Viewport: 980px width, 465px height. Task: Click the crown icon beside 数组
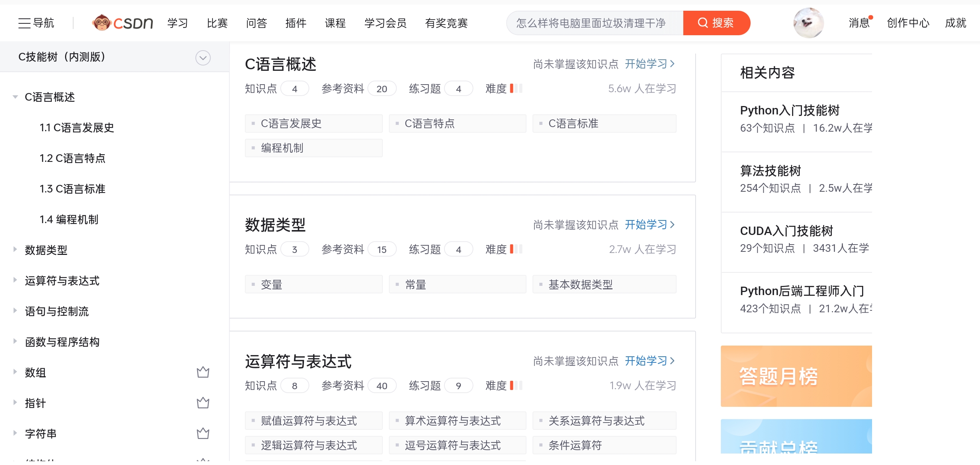203,372
